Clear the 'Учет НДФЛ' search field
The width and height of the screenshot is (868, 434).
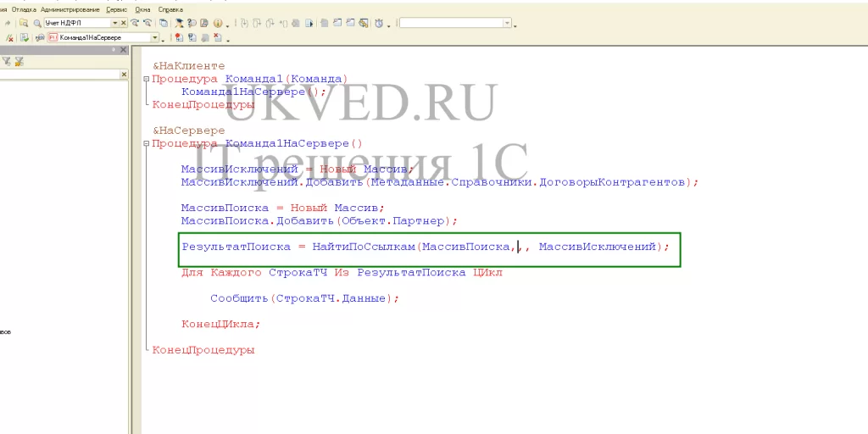pyautogui.click(x=124, y=24)
